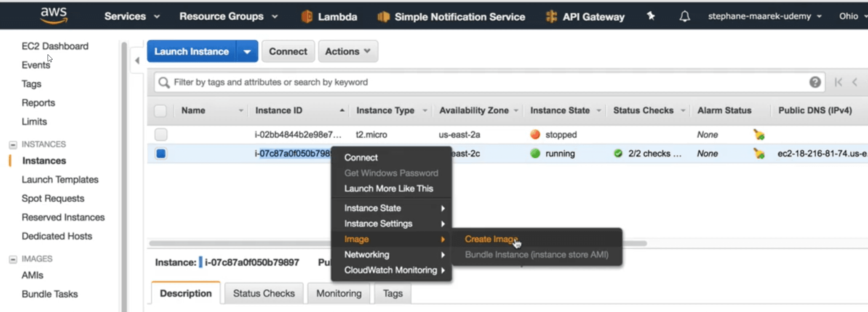Switch to the Status Checks tab

tap(264, 293)
